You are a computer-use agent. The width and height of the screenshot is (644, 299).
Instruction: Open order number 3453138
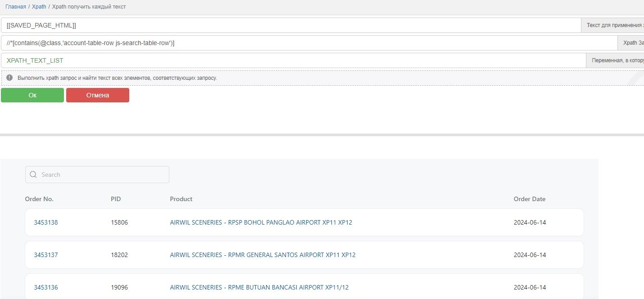pos(46,222)
